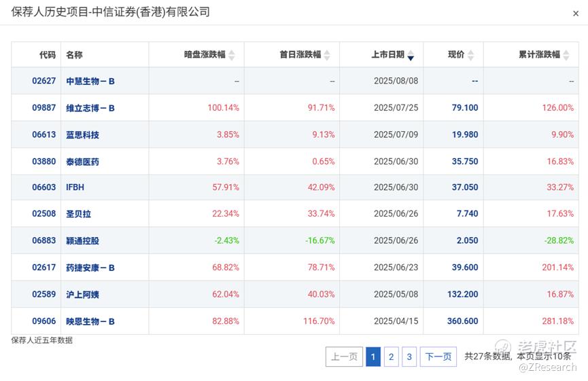Open stock code 06883

[44, 240]
